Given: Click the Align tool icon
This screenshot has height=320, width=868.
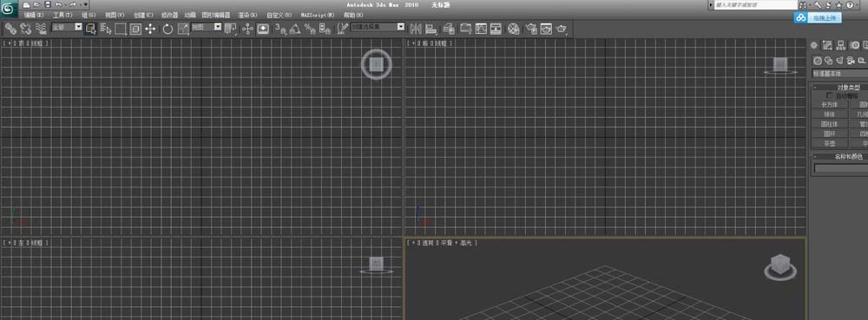Looking at the screenshot, I should 431,29.
